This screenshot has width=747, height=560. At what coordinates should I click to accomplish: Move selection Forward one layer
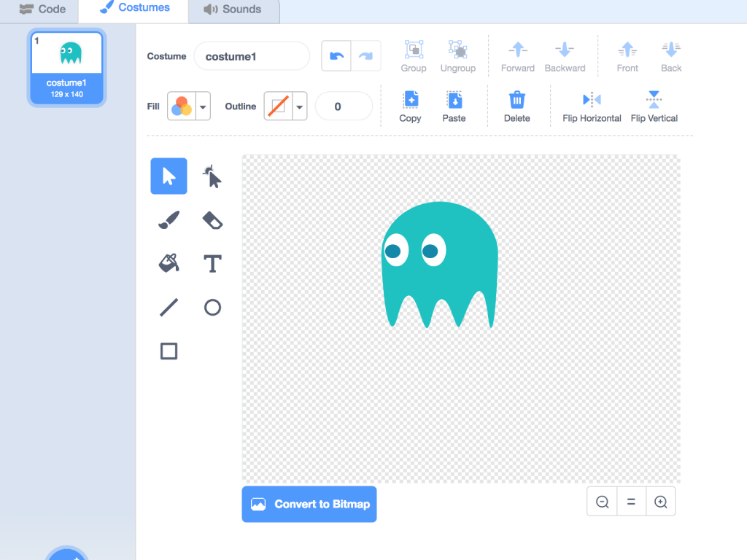tap(518, 56)
